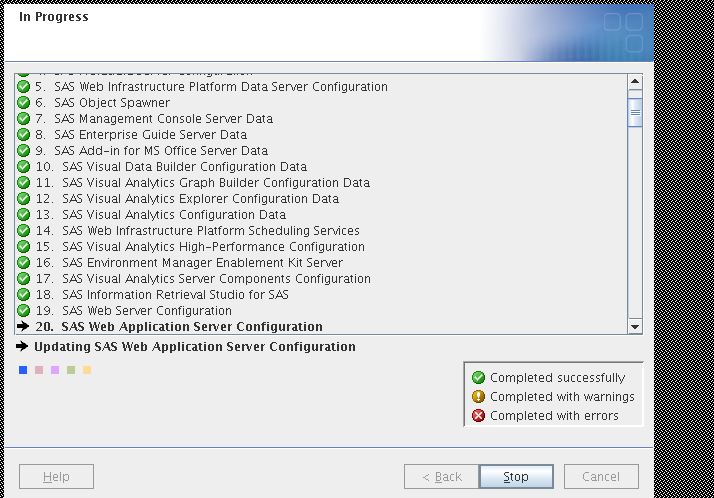Viewport: 714px width, 498px height.
Task: Click the Cancel button
Action: click(x=601, y=477)
